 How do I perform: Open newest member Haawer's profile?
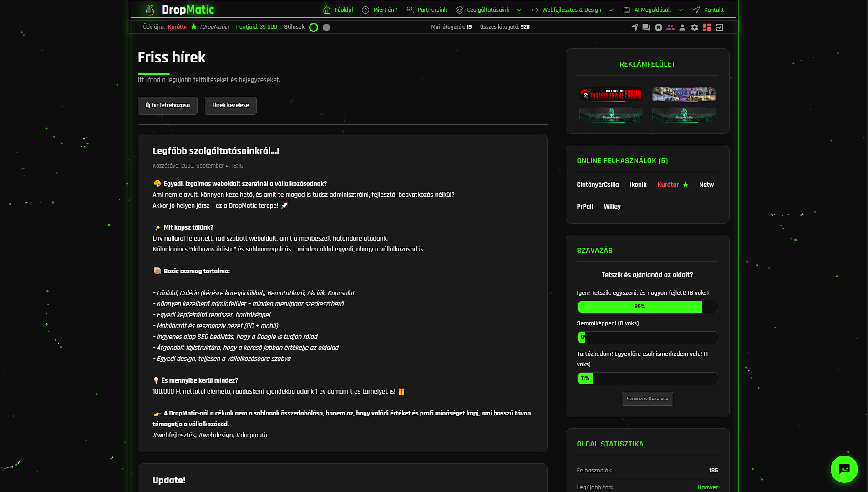click(707, 487)
